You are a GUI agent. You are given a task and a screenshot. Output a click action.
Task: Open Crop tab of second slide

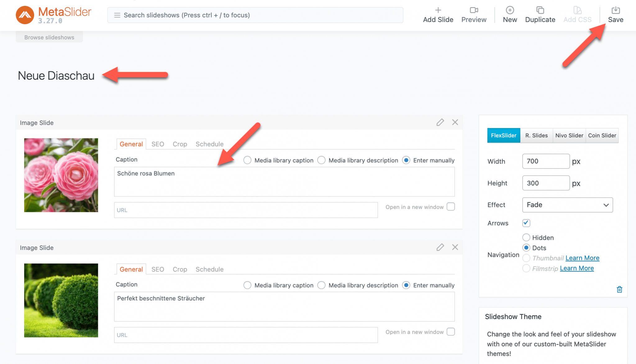pos(180,269)
